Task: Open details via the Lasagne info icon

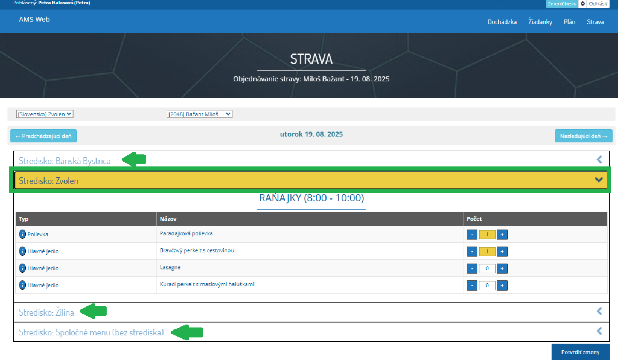Action: [22, 268]
